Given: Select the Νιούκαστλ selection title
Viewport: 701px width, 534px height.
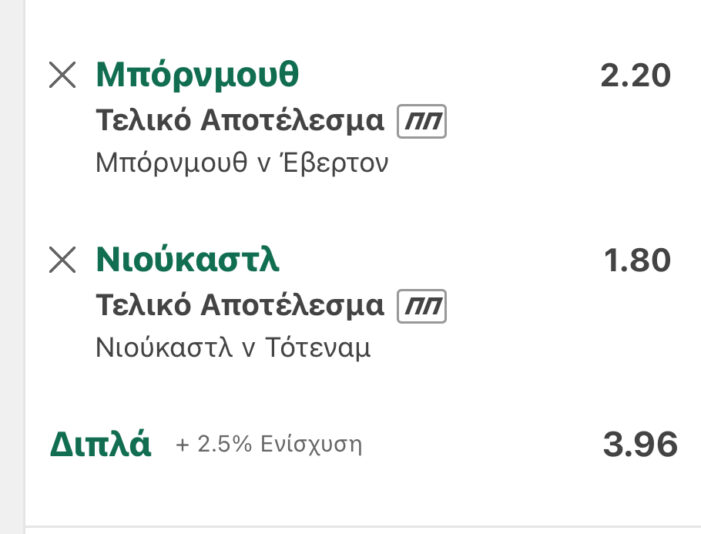Looking at the screenshot, I should 187,260.
